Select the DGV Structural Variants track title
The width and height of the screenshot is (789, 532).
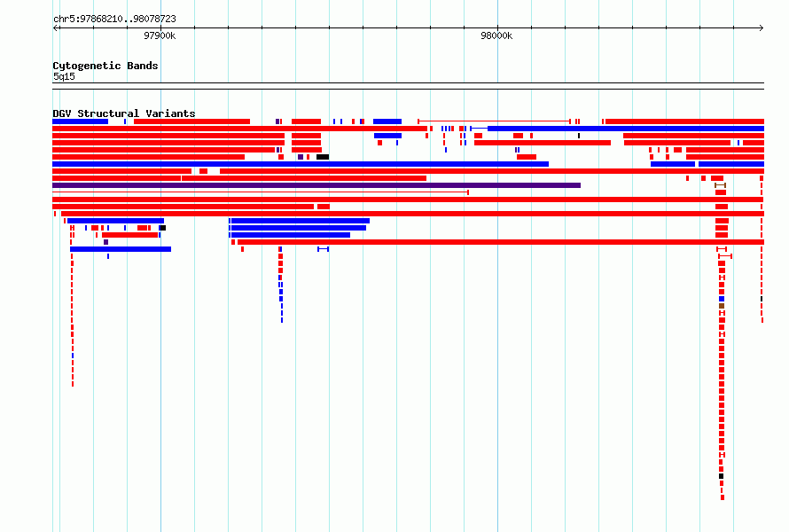124,113
